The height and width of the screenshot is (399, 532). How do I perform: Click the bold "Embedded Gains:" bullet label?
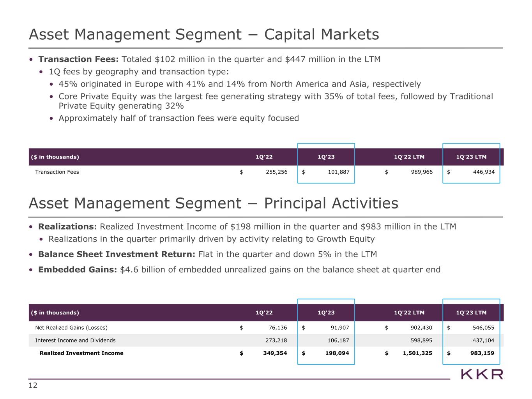(78, 270)
